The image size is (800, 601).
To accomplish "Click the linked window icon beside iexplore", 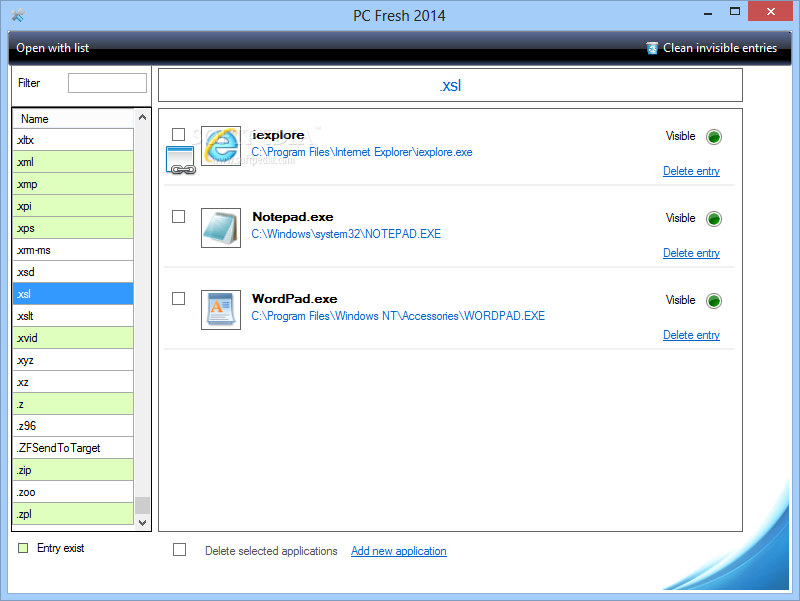I will (181, 160).
